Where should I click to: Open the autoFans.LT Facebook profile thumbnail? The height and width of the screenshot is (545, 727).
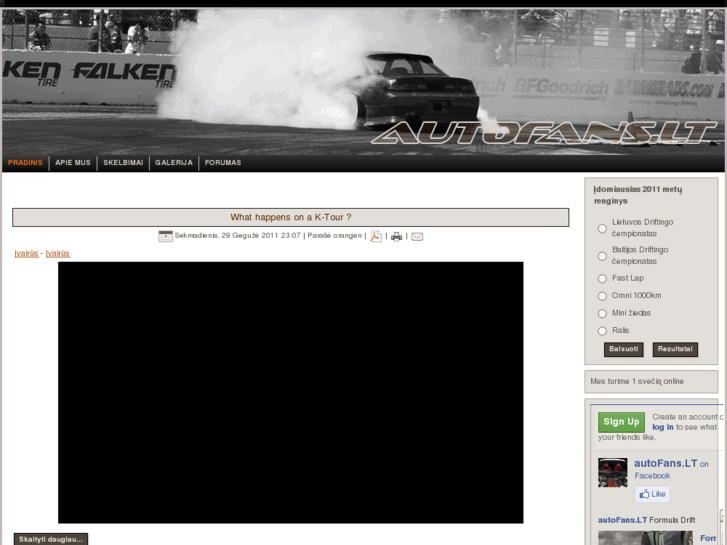(x=612, y=472)
